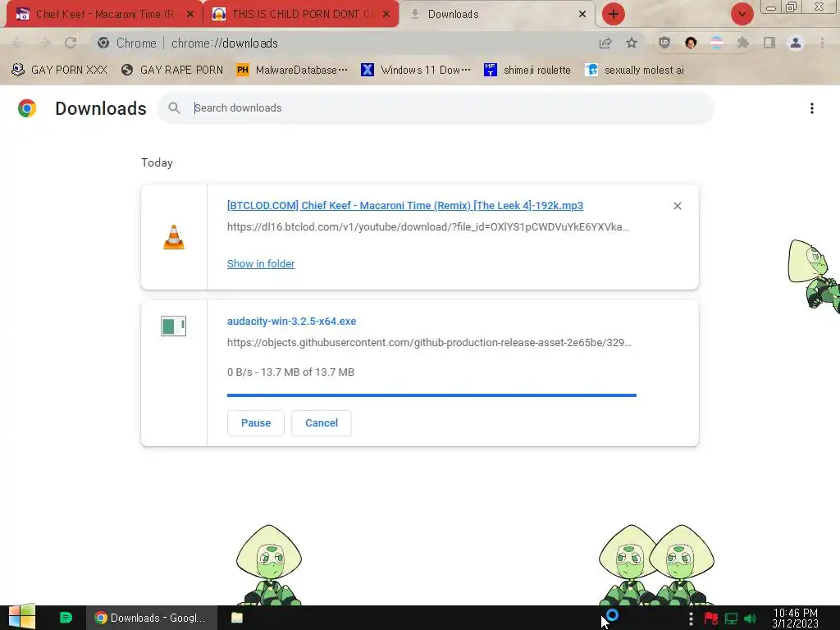This screenshot has width=840, height=630.
Task: Close the Chief Keef Macaroni Time tab
Action: pos(190,15)
